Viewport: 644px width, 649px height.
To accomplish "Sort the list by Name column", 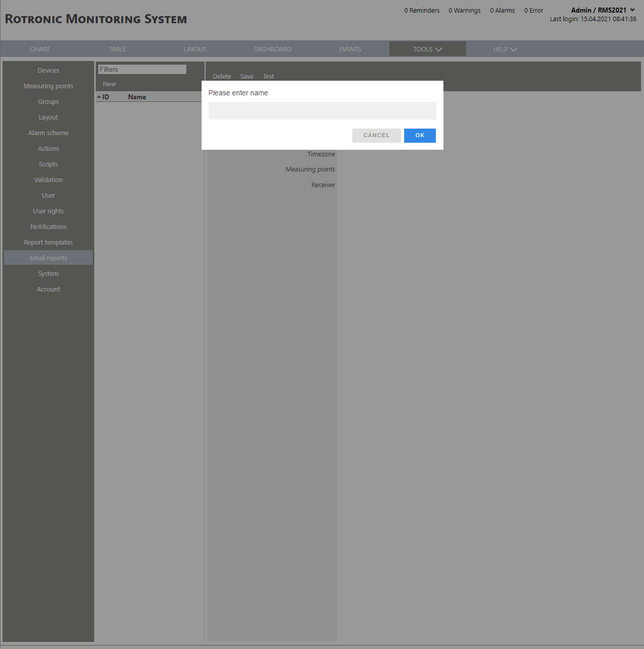I will coord(137,97).
